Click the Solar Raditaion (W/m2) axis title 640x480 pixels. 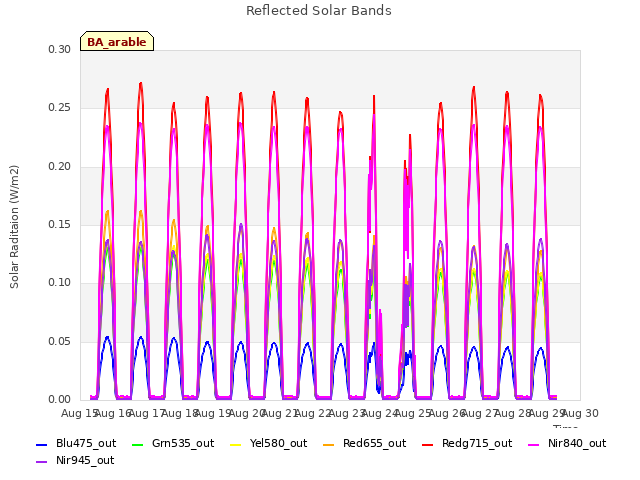click(x=14, y=227)
